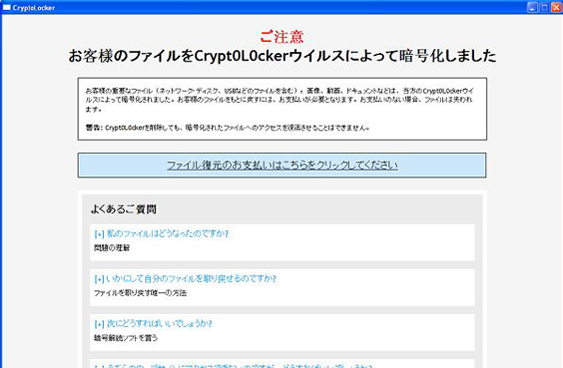Click the 'よくあるご質問' FAQ heading

click(x=124, y=209)
